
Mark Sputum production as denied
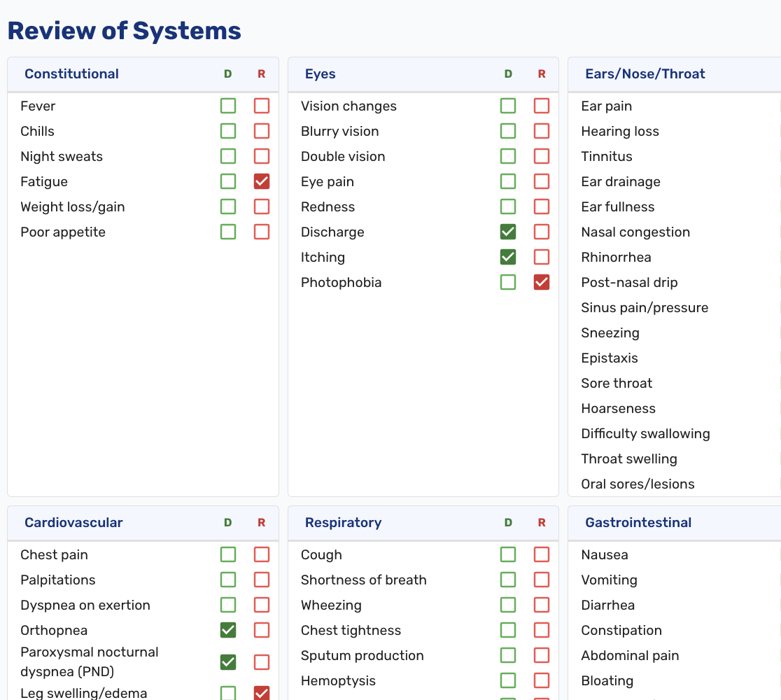[508, 655]
